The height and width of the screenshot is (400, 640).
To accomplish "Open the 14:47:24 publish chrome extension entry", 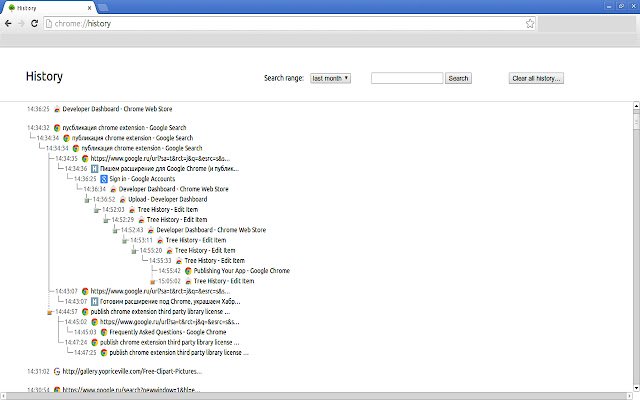I will (x=169, y=342).
